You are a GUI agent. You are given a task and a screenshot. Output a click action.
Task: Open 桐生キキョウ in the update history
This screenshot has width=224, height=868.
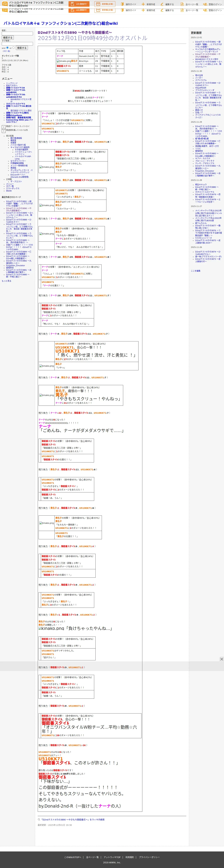201,185
